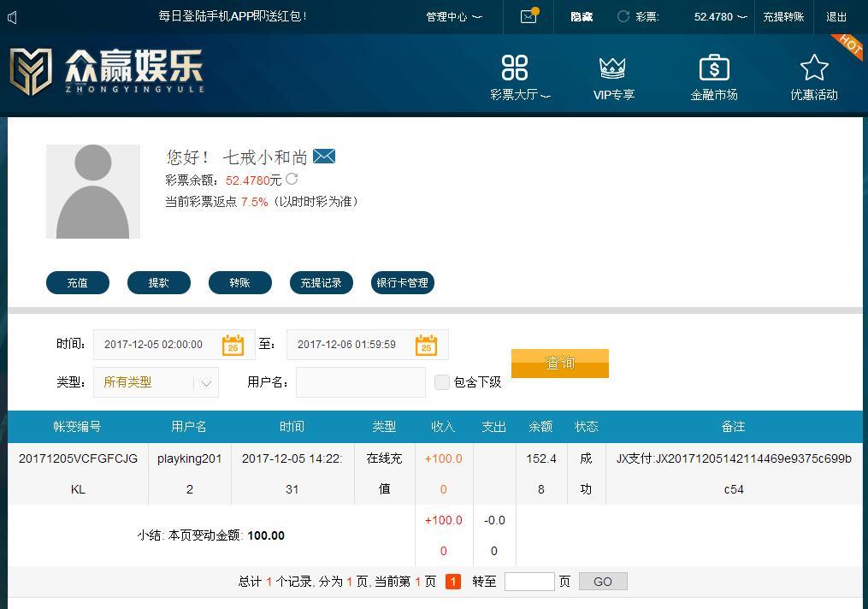
Task: Expand the 52.4780 balance dropdown in top bar
Action: tap(720, 16)
